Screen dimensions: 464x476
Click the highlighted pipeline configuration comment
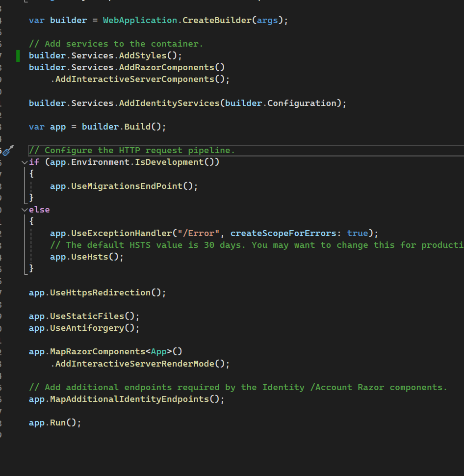132,150
